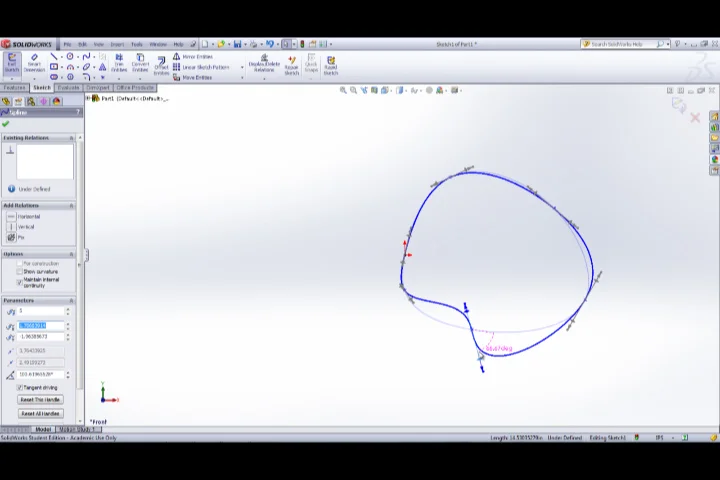Click the Under Defined text in the status bar
This screenshot has height=480, width=720.
coord(564,438)
